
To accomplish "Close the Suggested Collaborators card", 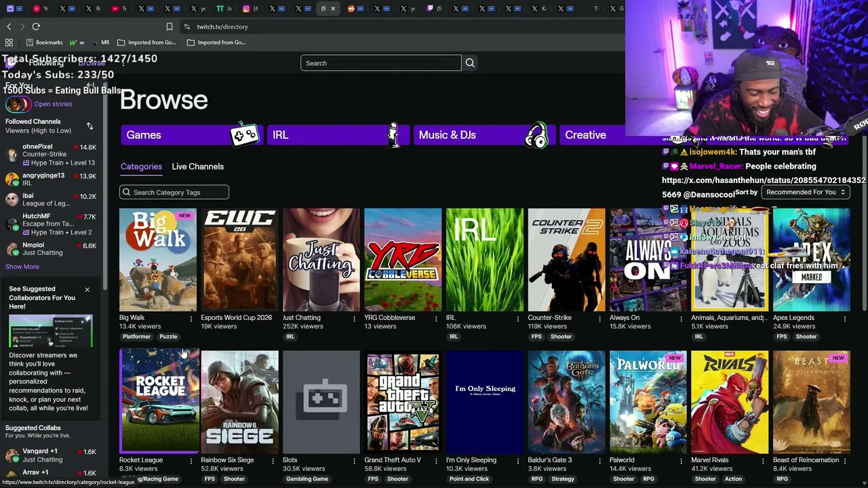I will [x=87, y=289].
